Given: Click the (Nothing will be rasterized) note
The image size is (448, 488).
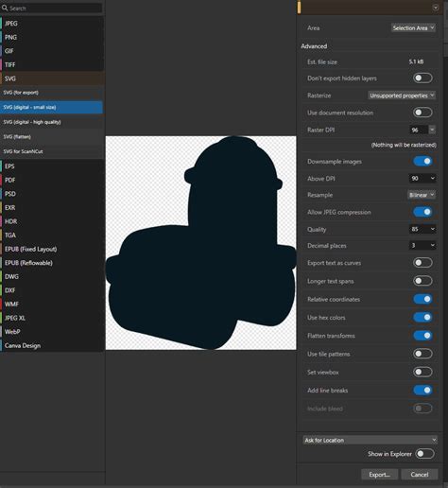Looking at the screenshot, I should click(404, 145).
